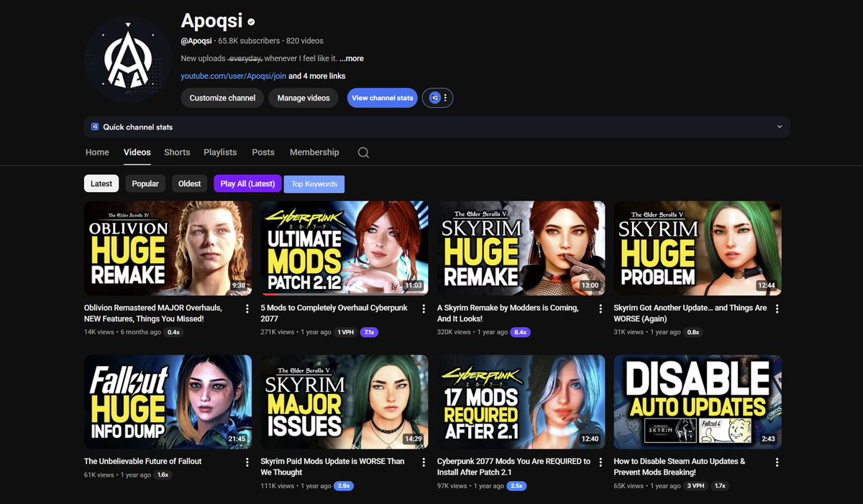Open the Apoqsi channel avatar image
This screenshot has width=863, height=504.
coord(127,58)
